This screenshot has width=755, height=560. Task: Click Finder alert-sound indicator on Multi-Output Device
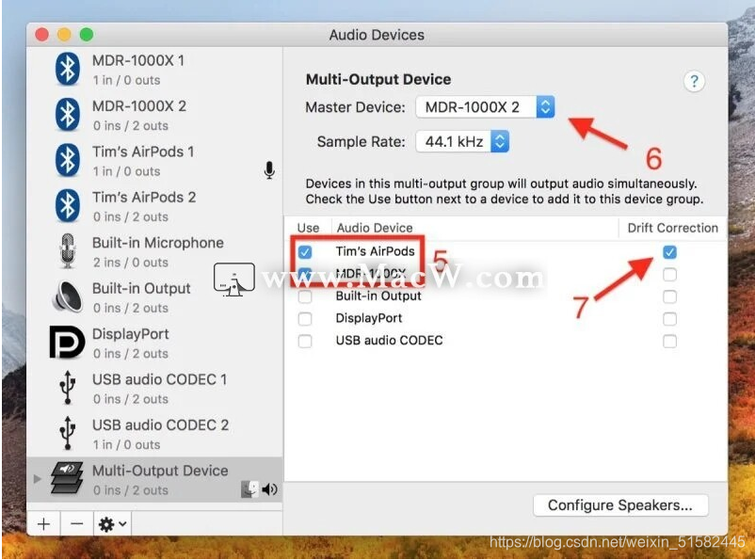(x=249, y=489)
